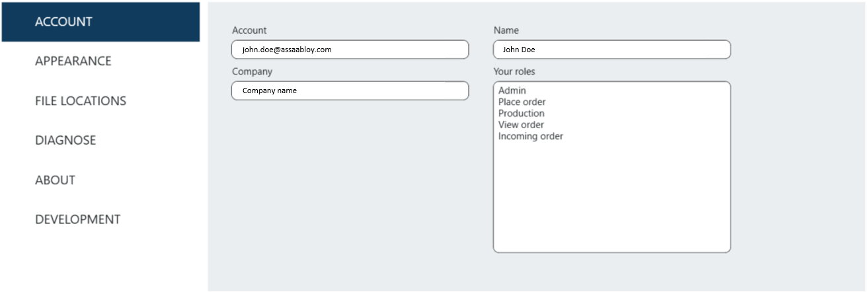This screenshot has width=868, height=292.
Task: Click empty space inside the roles list box
Action: pos(612,198)
